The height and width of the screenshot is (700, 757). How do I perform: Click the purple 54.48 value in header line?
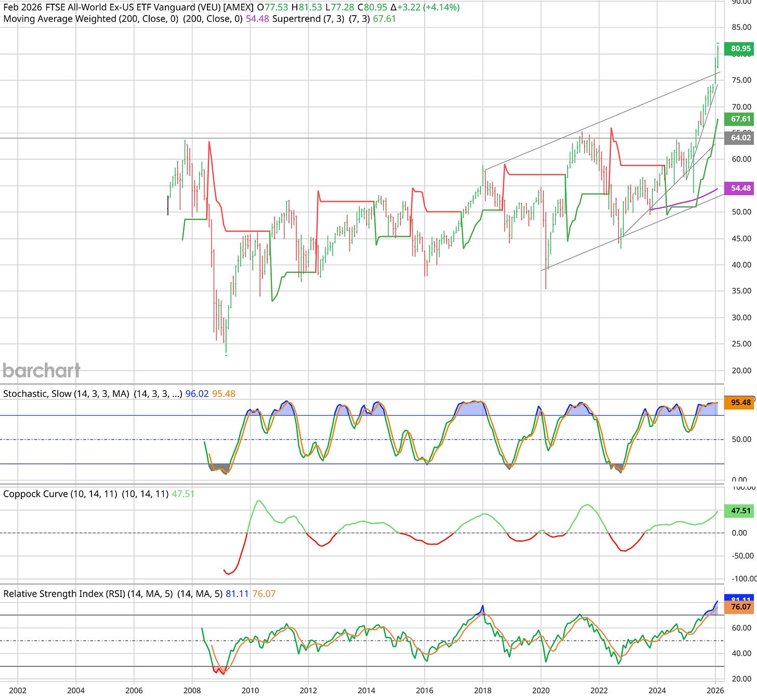257,19
